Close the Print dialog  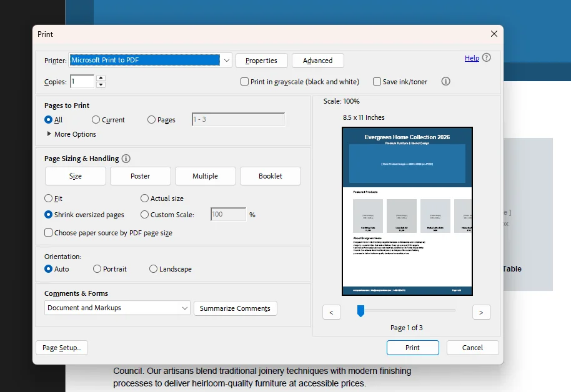tap(494, 34)
